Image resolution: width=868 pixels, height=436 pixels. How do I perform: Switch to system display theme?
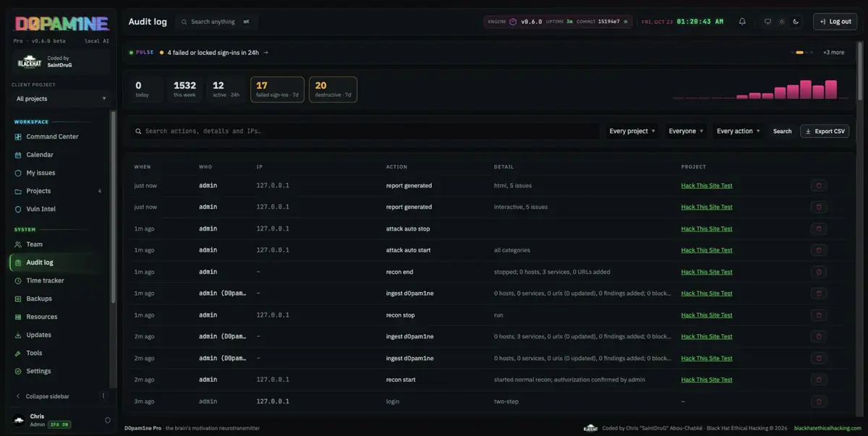tap(767, 22)
